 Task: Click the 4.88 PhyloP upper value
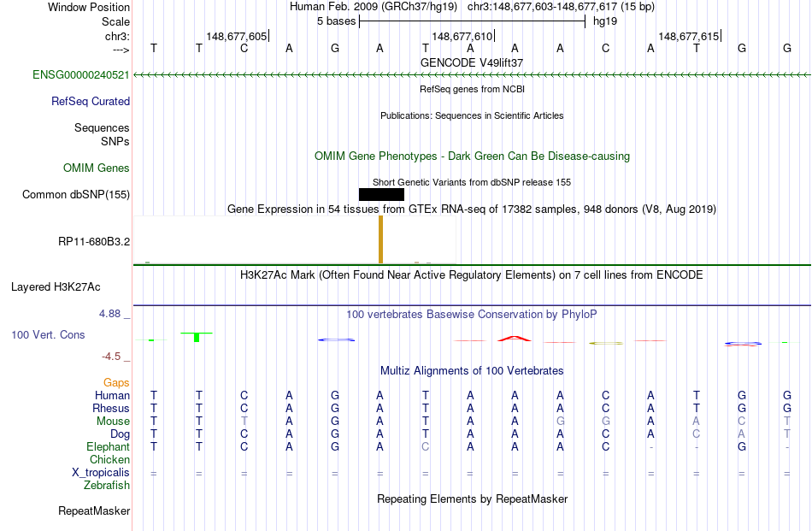[x=109, y=314]
